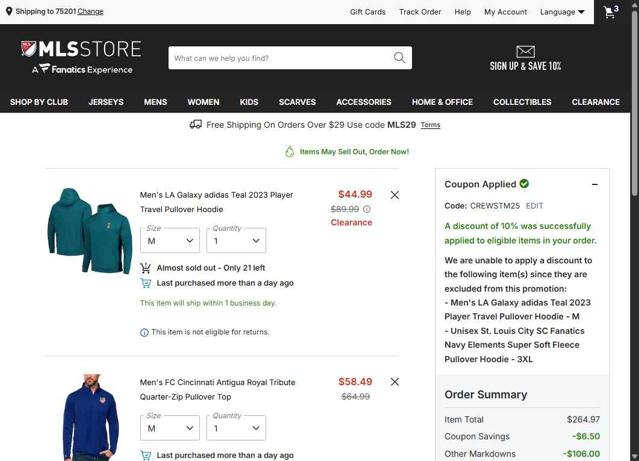Open Quantity dropdown for LA Galaxy hoodie
This screenshot has height=461, width=639.
(236, 240)
